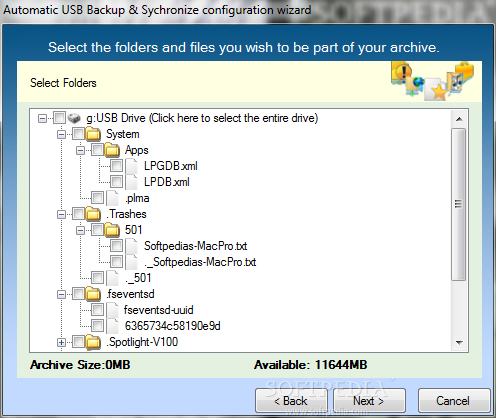Select the .plma label
The height and width of the screenshot is (418, 496).
pos(137,198)
